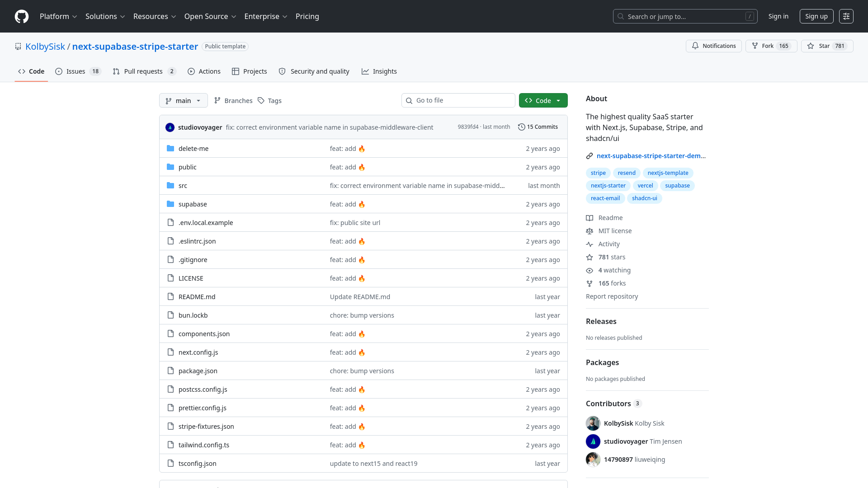Open the main branch selector dropdown

pos(184,100)
